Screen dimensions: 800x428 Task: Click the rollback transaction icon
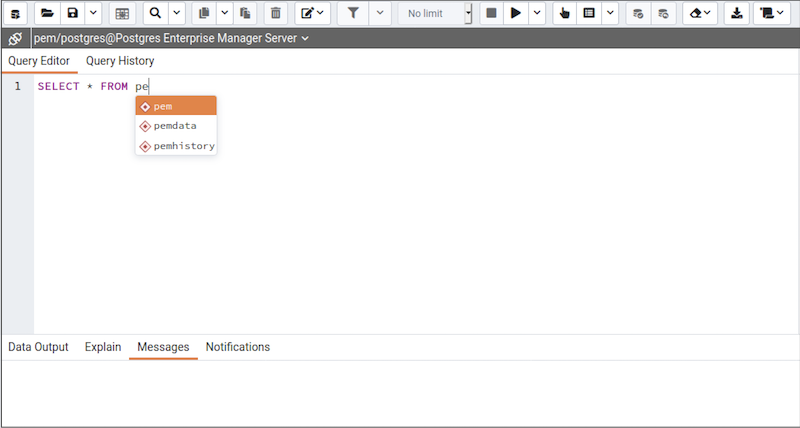coord(663,14)
